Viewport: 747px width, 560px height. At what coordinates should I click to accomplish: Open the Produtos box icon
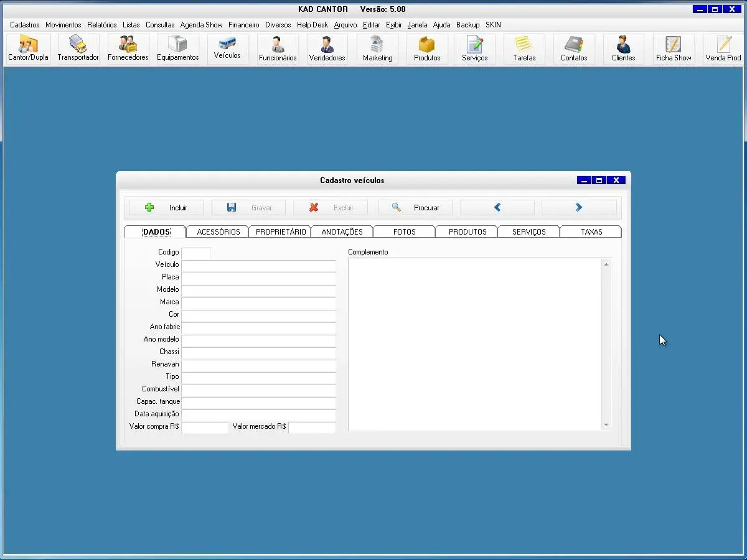[x=427, y=49]
